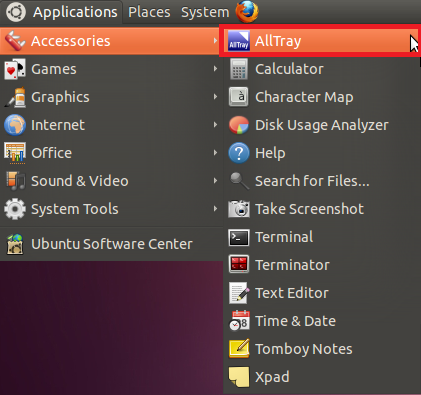Start Terminator from its label text
Image resolution: width=421 pixels, height=395 pixels.
coord(292,265)
